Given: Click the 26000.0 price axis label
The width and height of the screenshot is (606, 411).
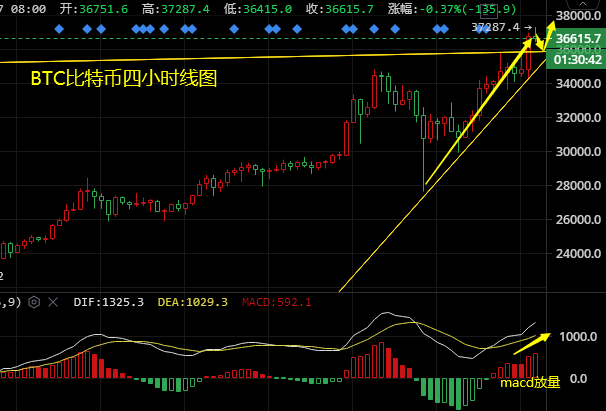Looking at the screenshot, I should click(x=578, y=220).
